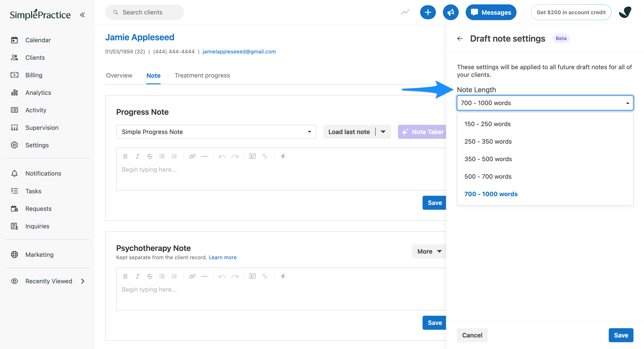The height and width of the screenshot is (349, 644).
Task: Open Messages
Action: 491,12
